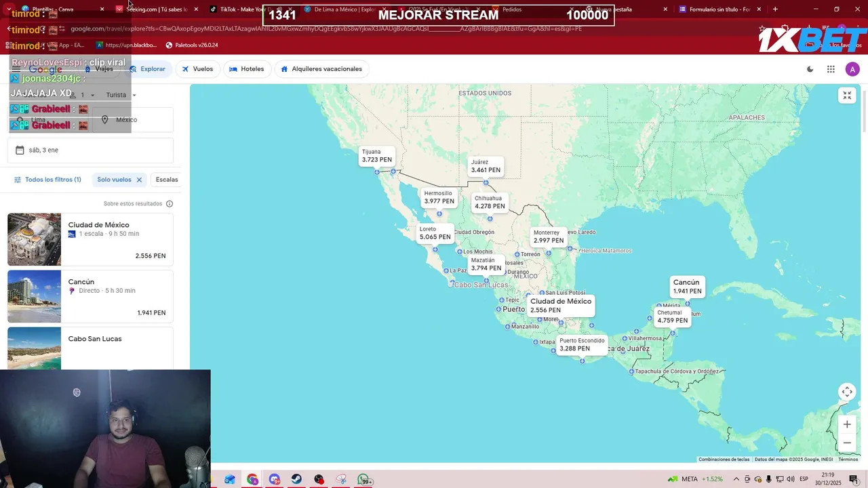Center map on my location

click(847, 392)
